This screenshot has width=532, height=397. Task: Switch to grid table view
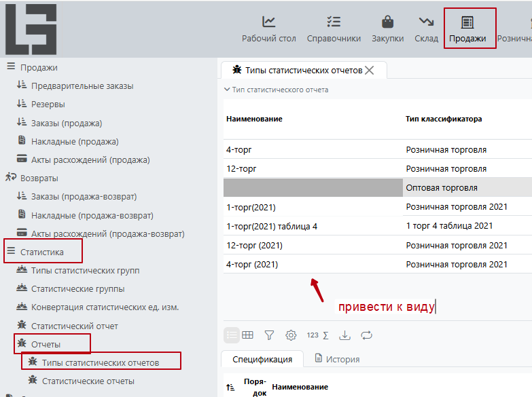248,335
